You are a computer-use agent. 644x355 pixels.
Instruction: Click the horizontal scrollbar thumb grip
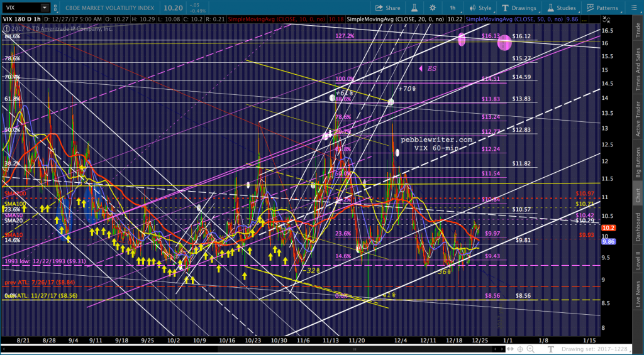[x=355, y=350]
